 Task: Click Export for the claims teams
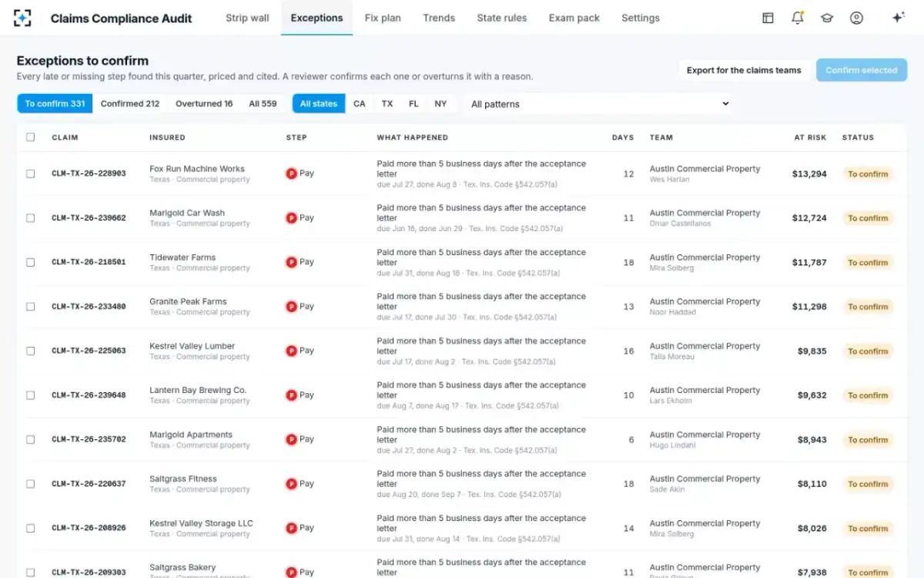click(x=744, y=70)
